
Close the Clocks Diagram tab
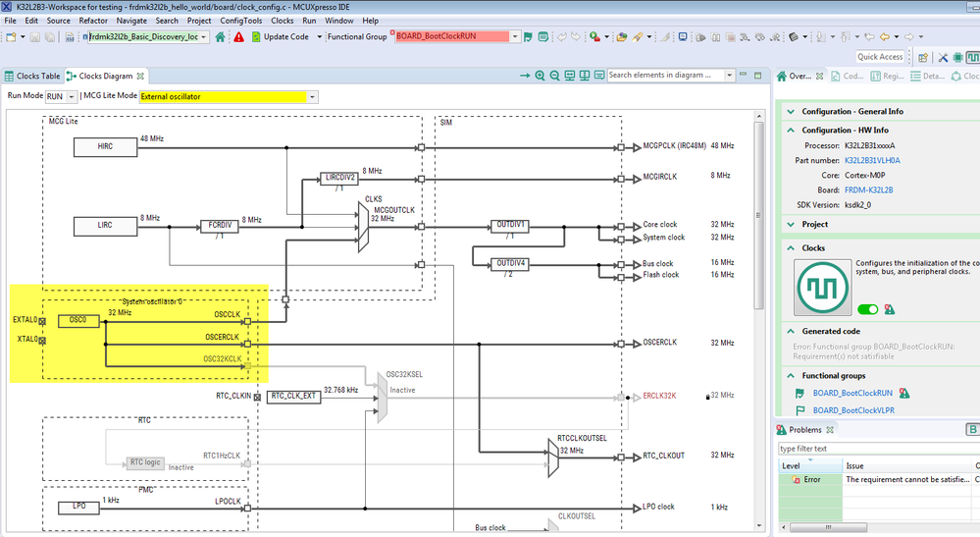tap(140, 77)
